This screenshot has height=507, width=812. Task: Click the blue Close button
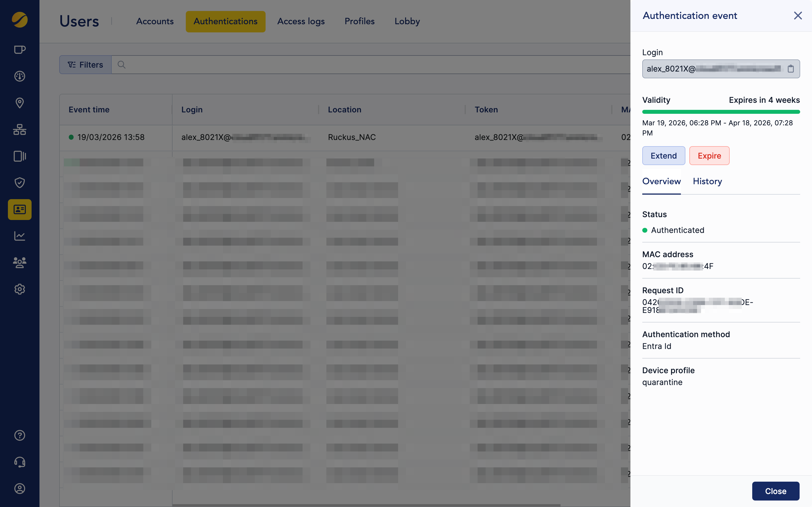point(775,491)
